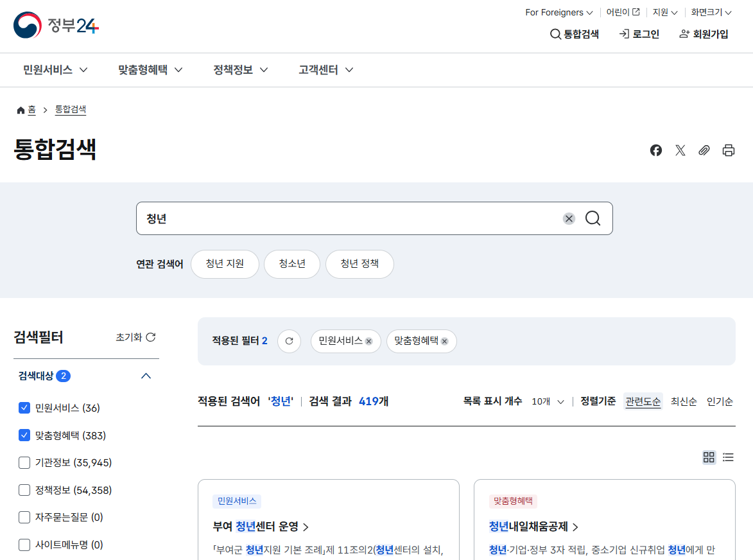753x560 pixels.
Task: Uncheck the 민원서비스 (36) filter
Action: [24, 407]
